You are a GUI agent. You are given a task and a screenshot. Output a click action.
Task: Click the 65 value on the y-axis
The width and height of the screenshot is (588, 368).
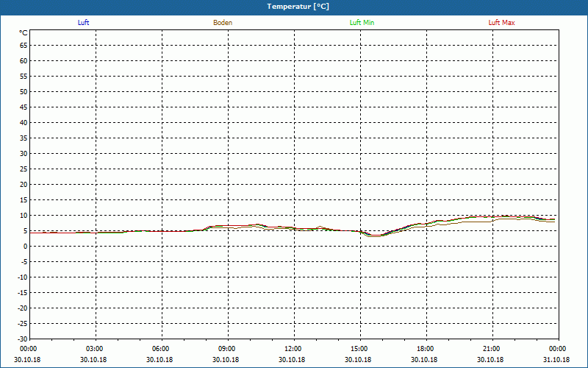(x=24, y=46)
